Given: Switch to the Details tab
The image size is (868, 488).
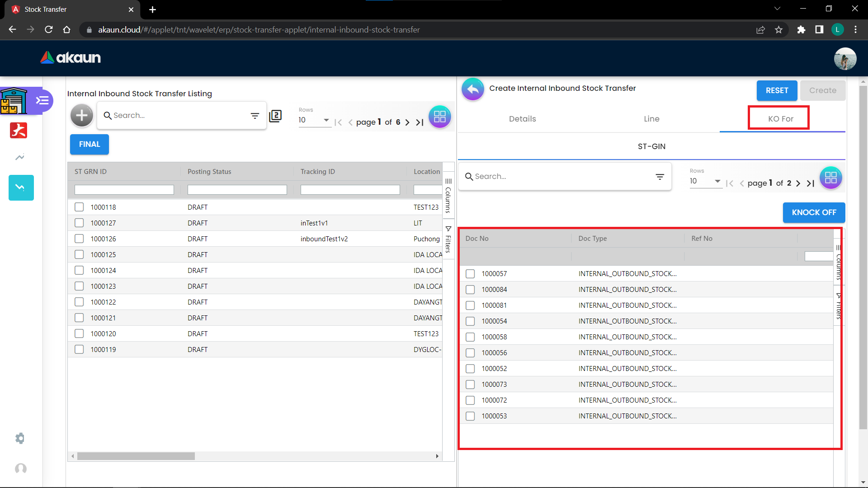Looking at the screenshot, I should pos(522,119).
